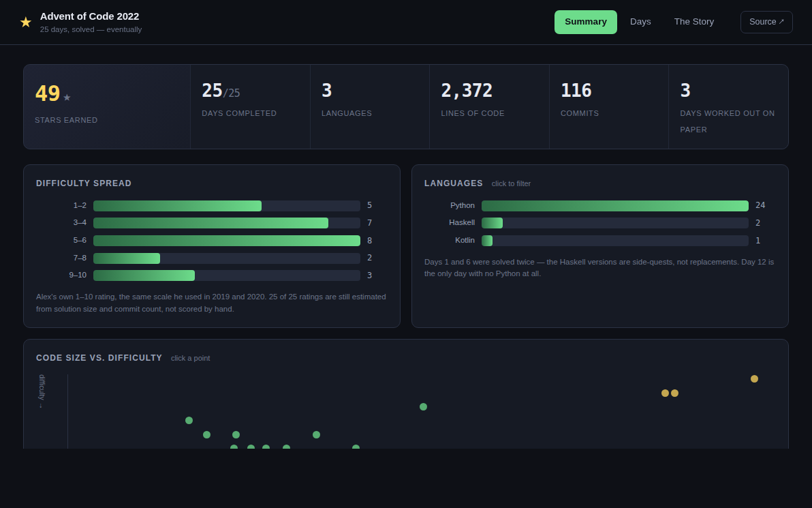Click the Python count '24'
This screenshot has height=508, width=812.
click(x=760, y=205)
